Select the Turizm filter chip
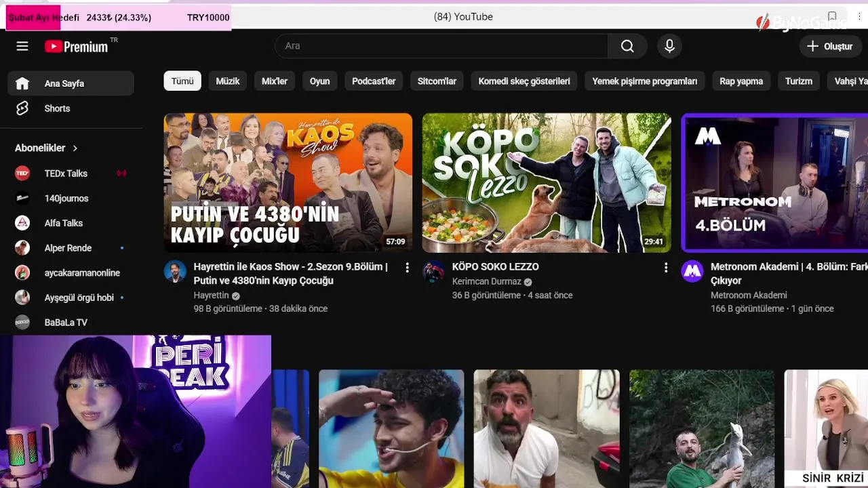 [799, 81]
